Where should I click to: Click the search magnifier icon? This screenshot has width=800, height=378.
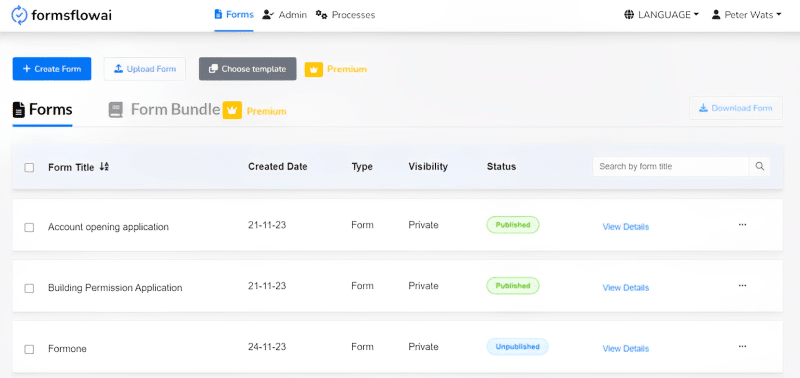(x=760, y=166)
